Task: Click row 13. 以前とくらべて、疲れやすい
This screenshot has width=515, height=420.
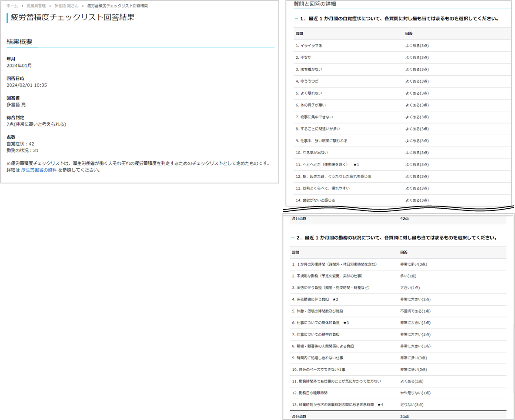Action: click(403, 188)
